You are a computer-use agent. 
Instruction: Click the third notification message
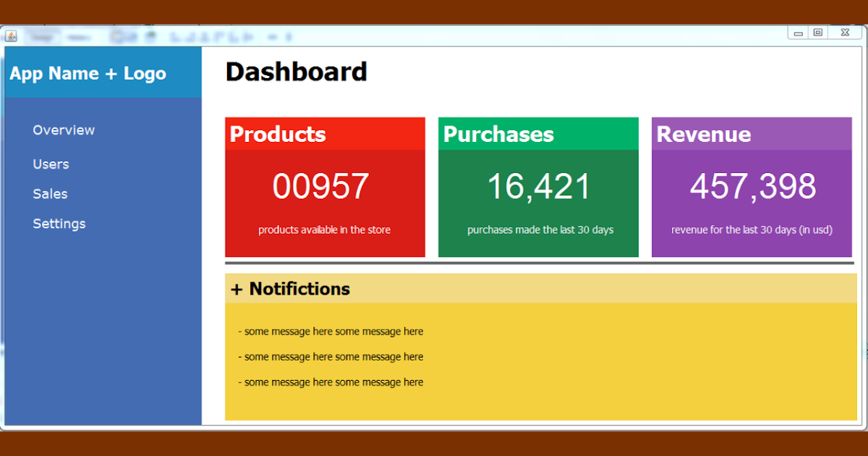tap(331, 382)
